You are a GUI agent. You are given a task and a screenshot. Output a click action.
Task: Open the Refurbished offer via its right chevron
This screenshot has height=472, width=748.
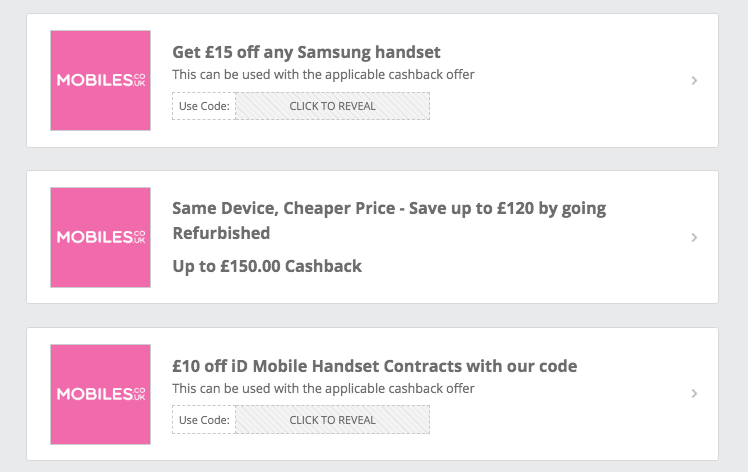click(x=694, y=237)
